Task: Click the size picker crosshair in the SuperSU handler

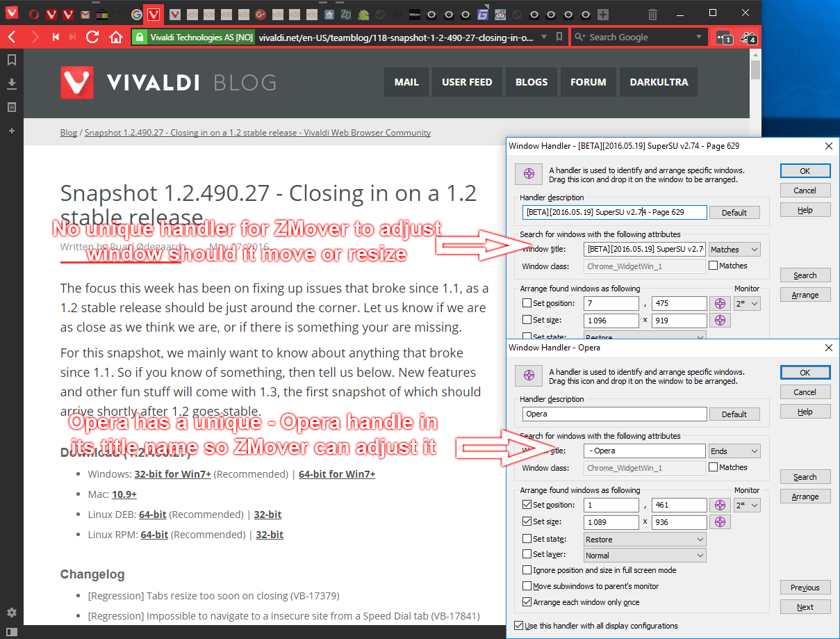Action: [720, 321]
